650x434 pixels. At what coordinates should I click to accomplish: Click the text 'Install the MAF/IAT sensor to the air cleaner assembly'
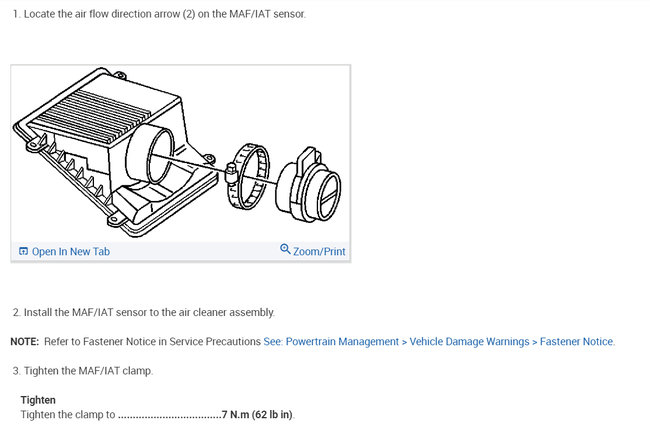click(149, 313)
